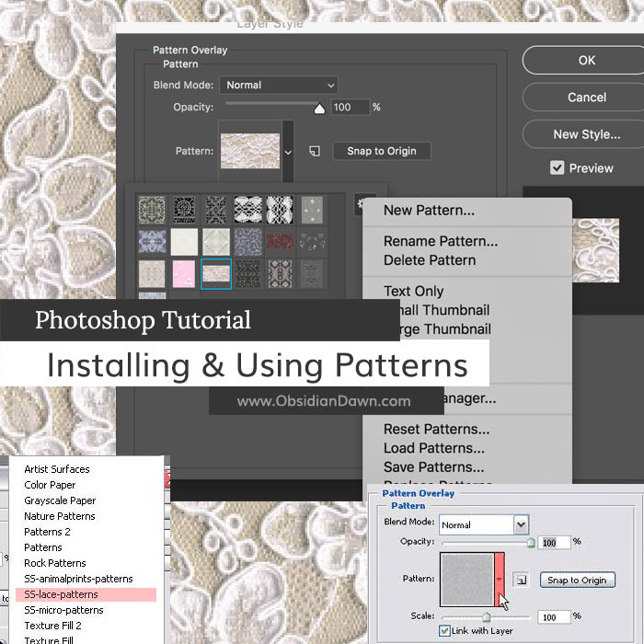Click Snap to Origin in the dark dialog

pyautogui.click(x=382, y=151)
